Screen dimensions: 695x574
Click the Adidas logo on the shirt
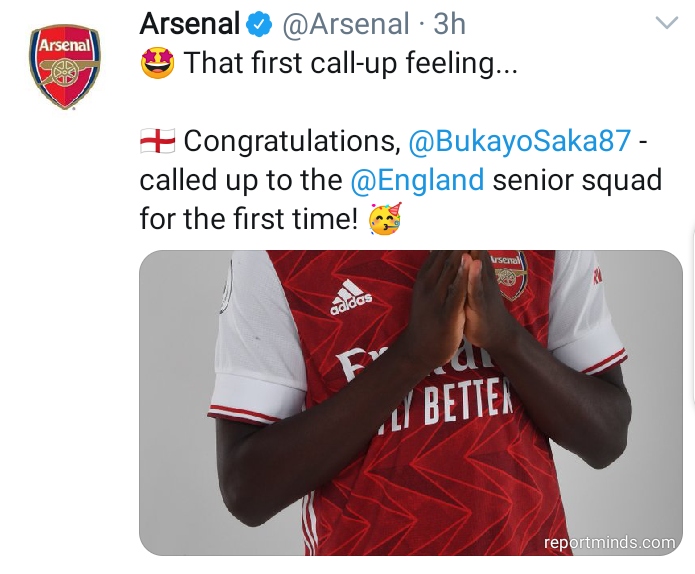click(x=351, y=301)
